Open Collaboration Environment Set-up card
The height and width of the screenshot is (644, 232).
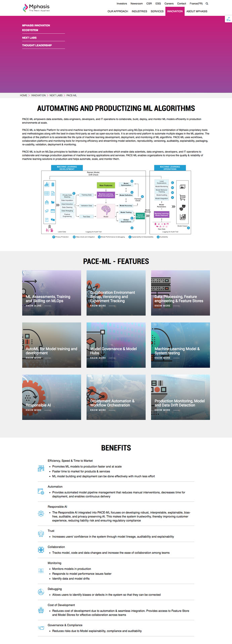[x=116, y=293]
